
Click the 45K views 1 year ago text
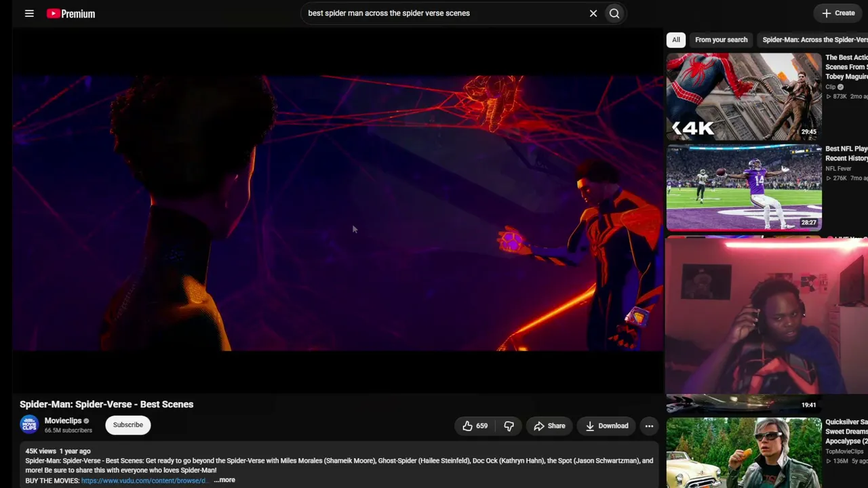[58, 451]
